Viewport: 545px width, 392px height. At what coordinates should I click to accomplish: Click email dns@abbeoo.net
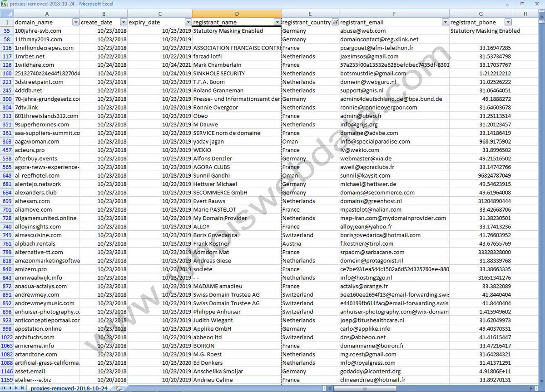[394, 337]
